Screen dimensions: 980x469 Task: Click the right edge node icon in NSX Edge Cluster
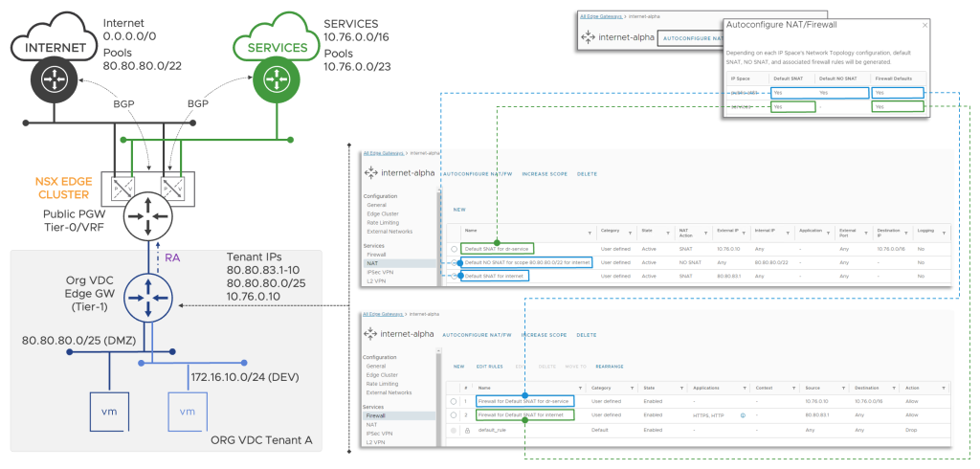point(172,187)
